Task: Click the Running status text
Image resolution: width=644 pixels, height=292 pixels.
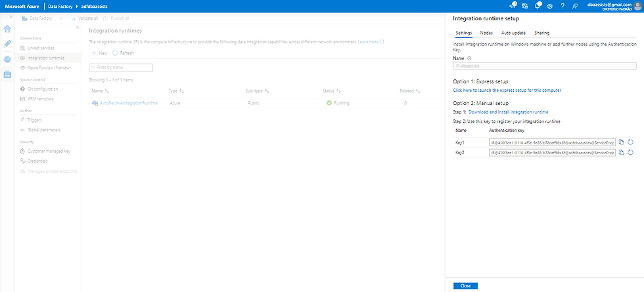Action: click(x=342, y=103)
